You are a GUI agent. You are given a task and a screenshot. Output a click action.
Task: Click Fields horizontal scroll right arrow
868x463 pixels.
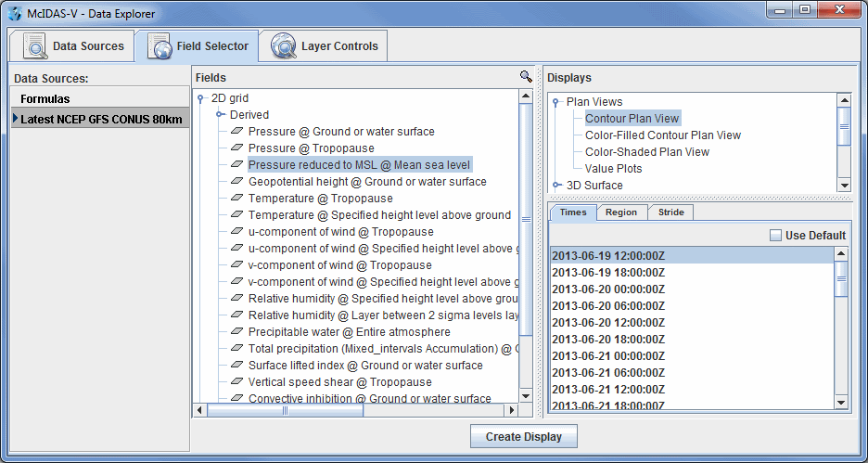[x=512, y=410]
